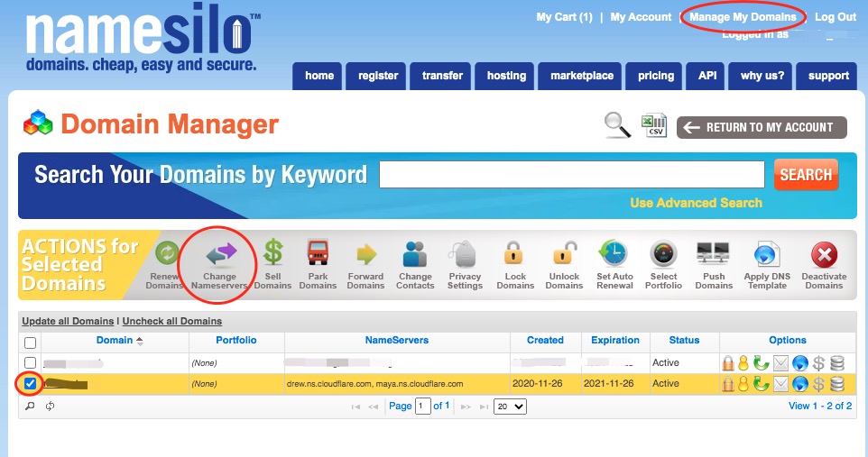Click green renew arrow in cloudflare row
This screenshot has height=457, width=868.
(x=762, y=383)
